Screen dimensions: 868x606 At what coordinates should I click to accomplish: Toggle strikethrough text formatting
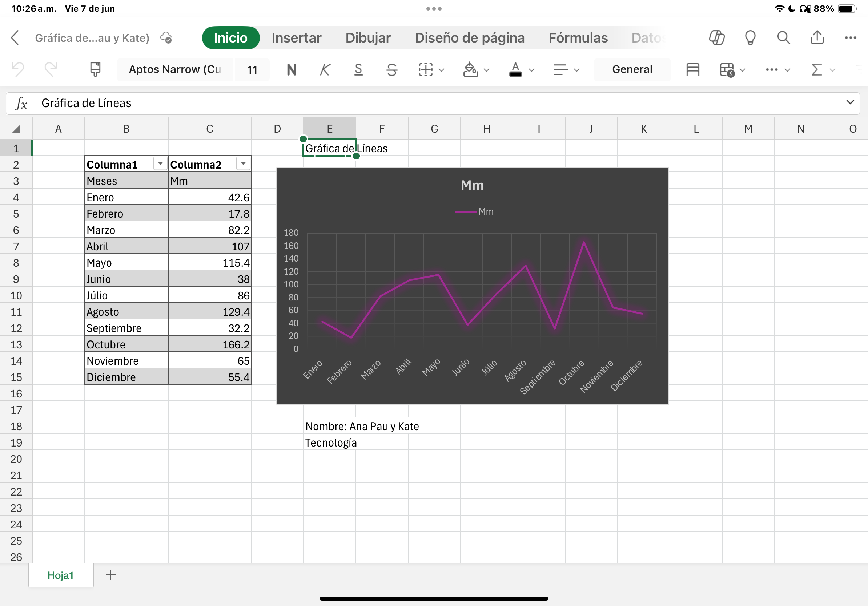click(392, 69)
